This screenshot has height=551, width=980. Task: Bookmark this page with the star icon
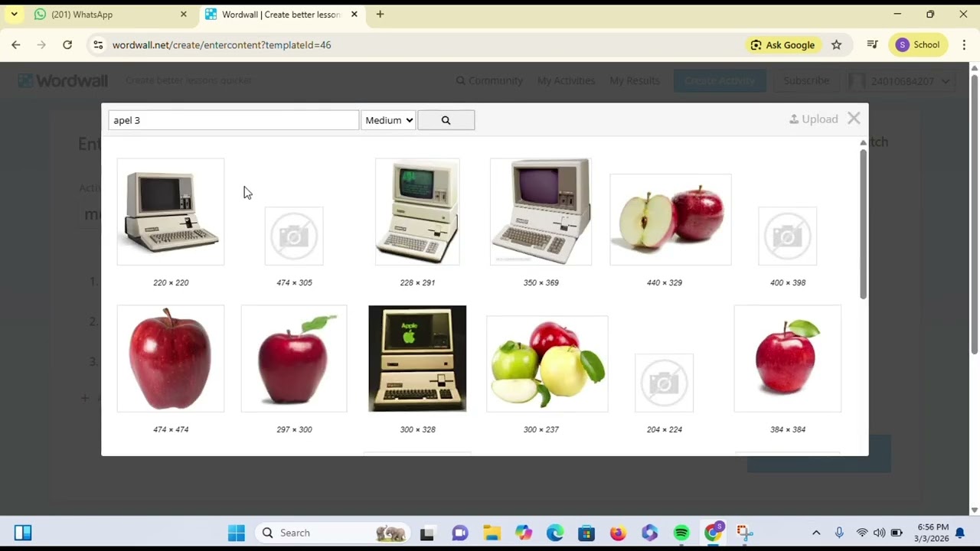[837, 45]
